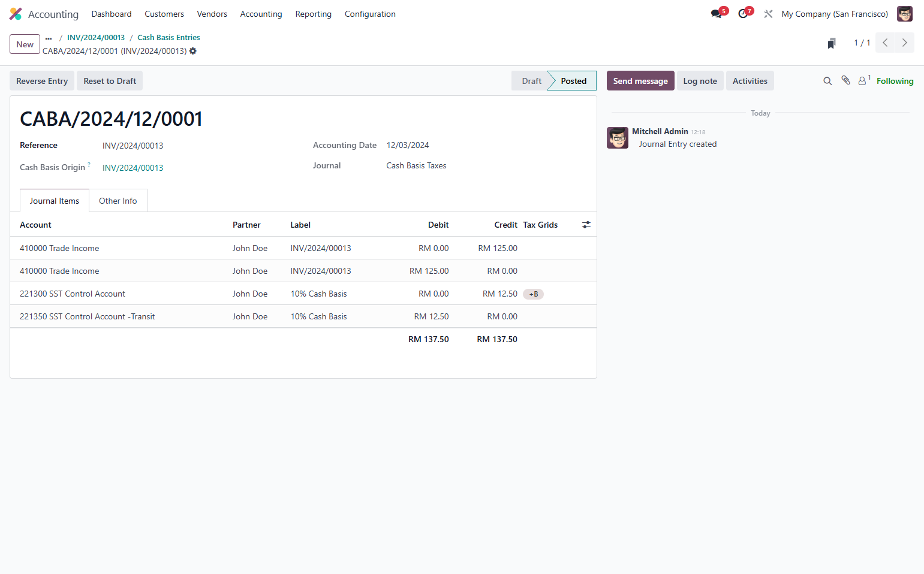Click the Partner column header

(246, 225)
